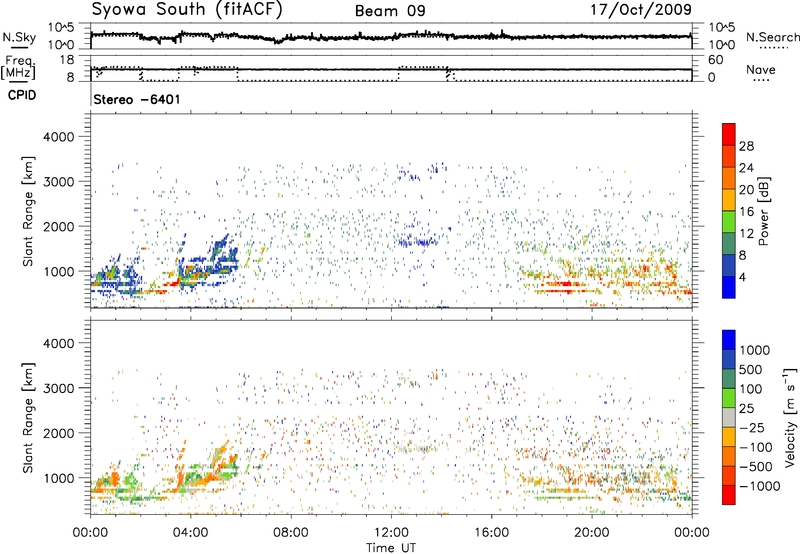800x554 pixels.
Task: Click the 'N.Sky' legend label
Action: point(19,37)
